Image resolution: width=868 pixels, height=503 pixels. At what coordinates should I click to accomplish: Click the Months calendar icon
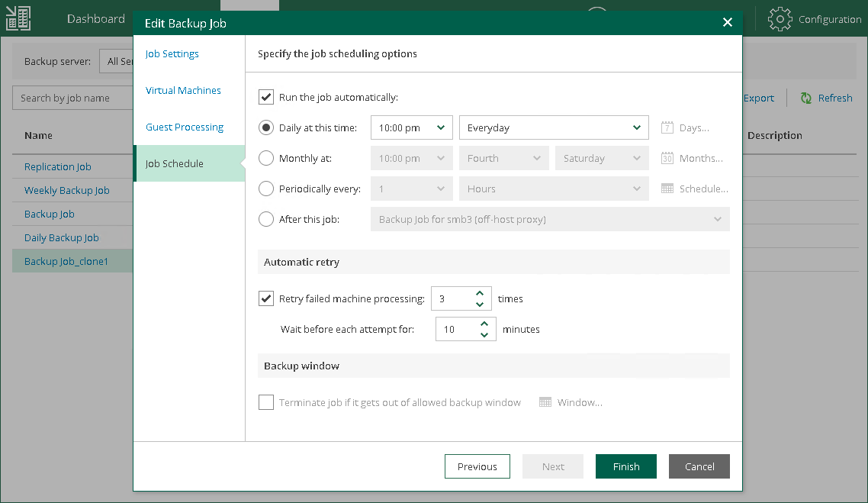click(x=667, y=158)
